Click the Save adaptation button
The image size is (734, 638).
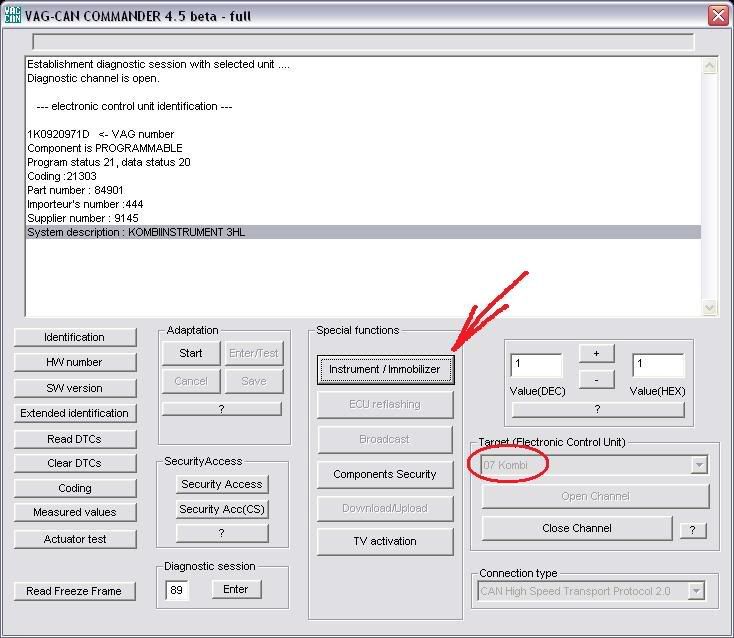click(x=254, y=381)
